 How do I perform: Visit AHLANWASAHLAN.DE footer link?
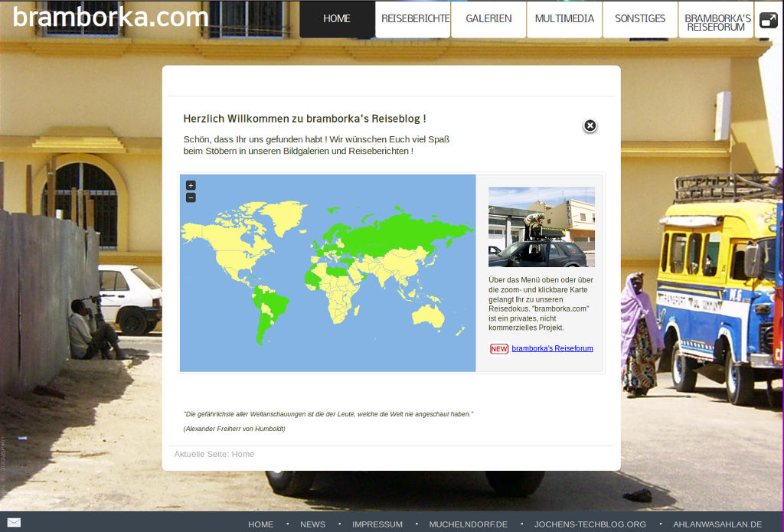point(717,524)
